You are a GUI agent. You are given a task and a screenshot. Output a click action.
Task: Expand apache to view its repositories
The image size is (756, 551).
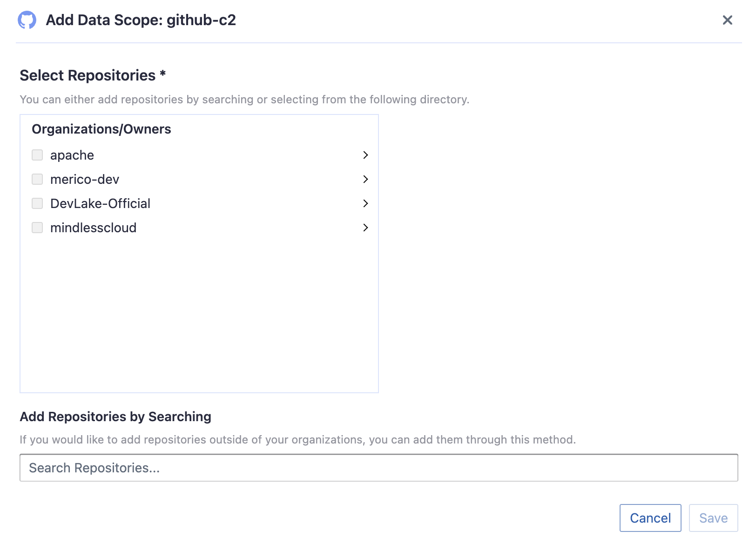366,155
